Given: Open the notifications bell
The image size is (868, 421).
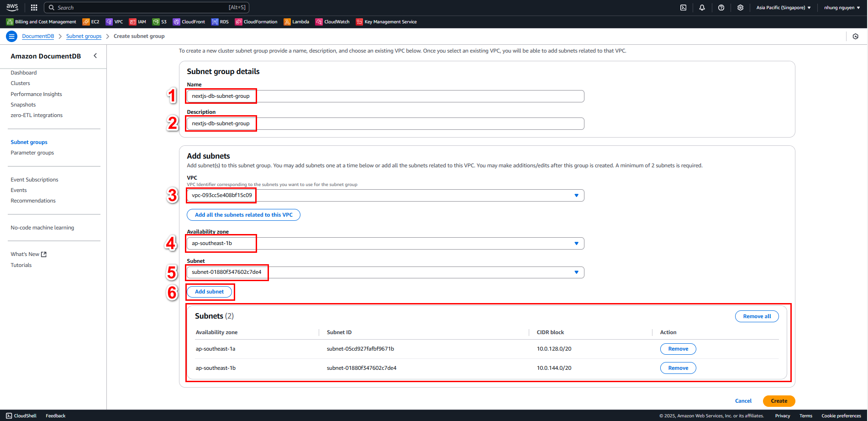Looking at the screenshot, I should pos(702,8).
